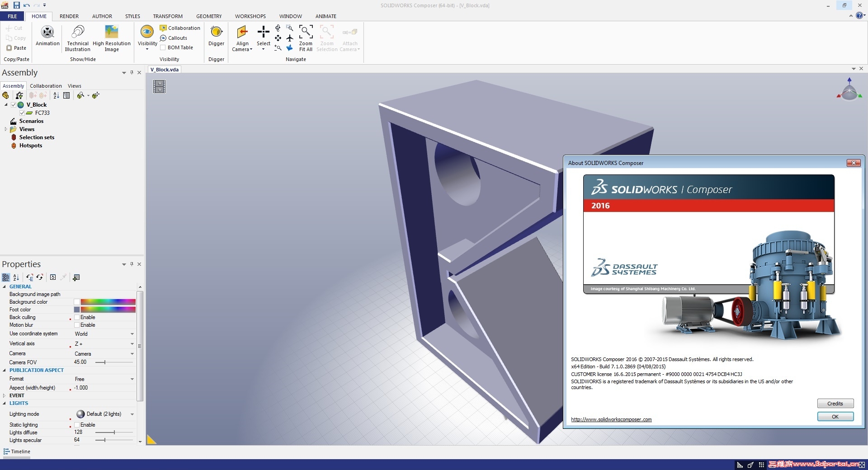
Task: Click the Undo arrow in quick access
Action: (27, 5)
